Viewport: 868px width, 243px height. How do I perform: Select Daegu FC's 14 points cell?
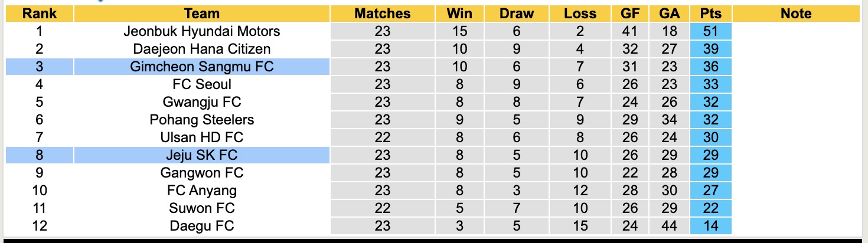click(x=710, y=226)
